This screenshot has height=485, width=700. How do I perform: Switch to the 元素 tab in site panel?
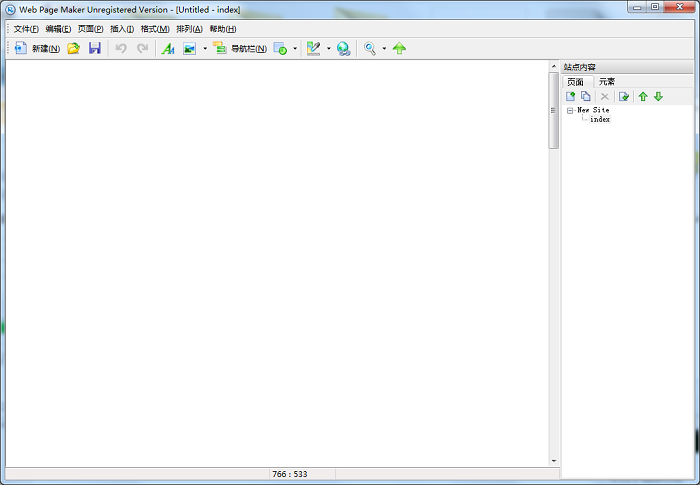[607, 82]
